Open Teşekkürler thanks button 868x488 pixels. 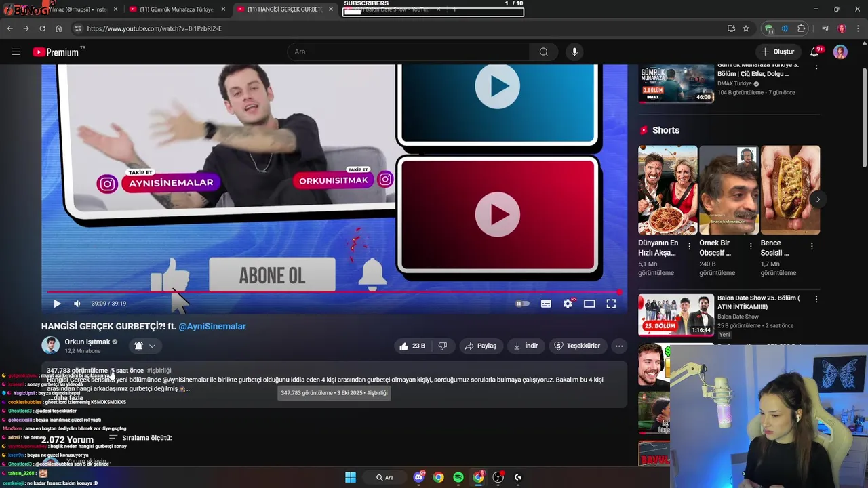coord(577,346)
